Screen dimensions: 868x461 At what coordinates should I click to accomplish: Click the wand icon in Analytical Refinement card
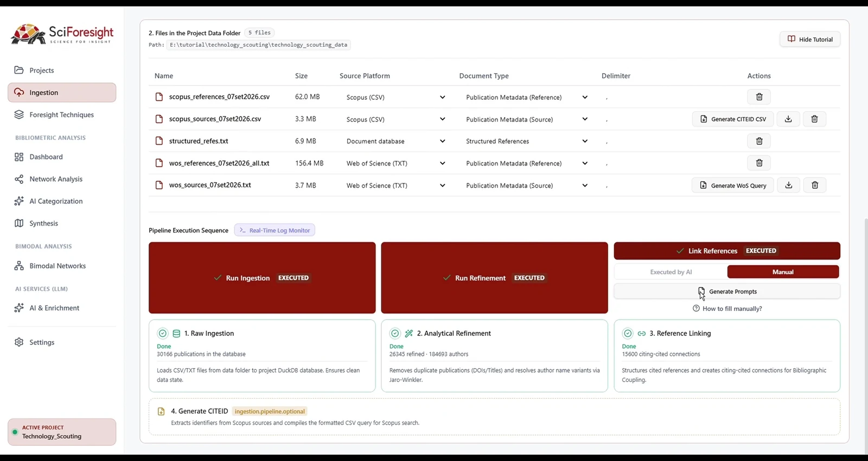[409, 334]
